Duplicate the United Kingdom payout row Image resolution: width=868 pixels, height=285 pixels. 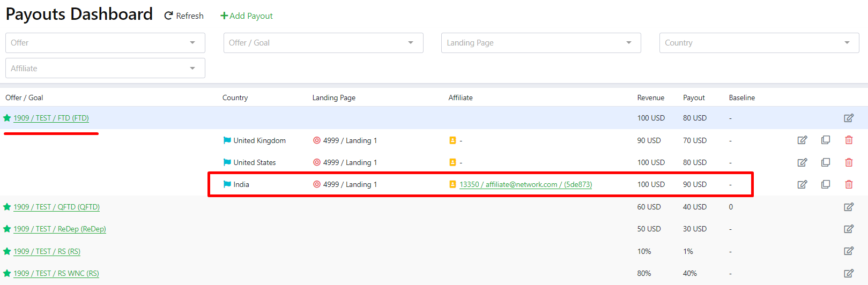pos(826,140)
